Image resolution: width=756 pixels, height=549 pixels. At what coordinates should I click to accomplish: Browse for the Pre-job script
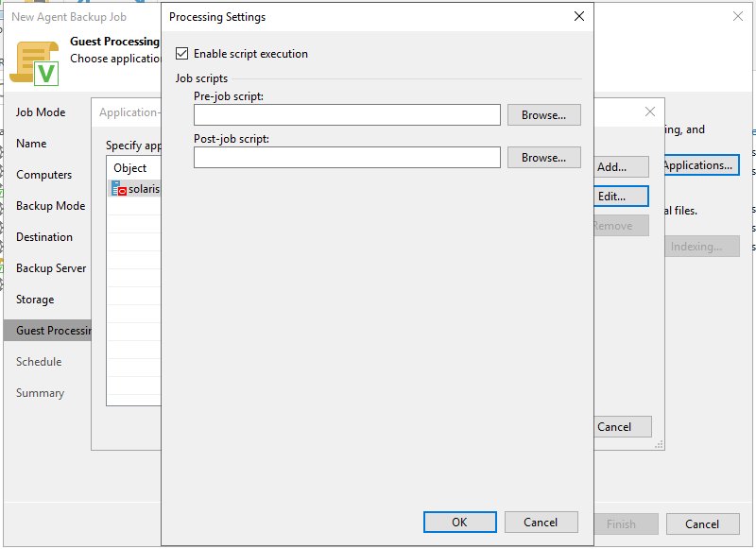(543, 115)
